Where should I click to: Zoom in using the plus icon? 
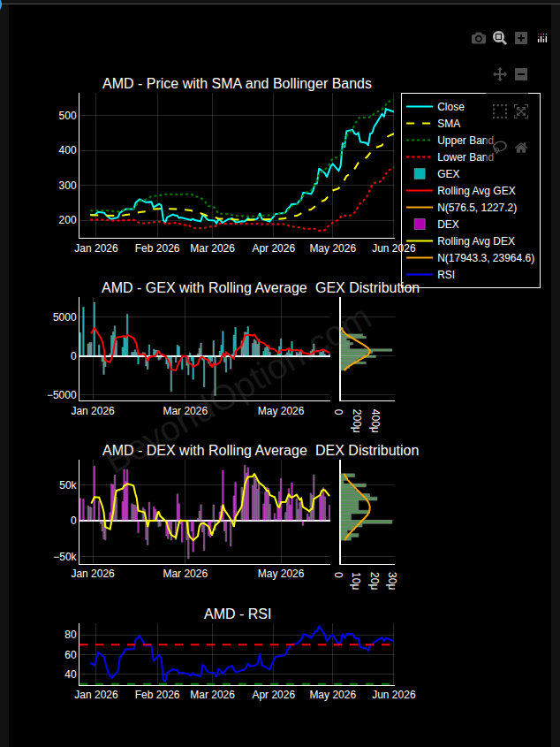(x=521, y=38)
